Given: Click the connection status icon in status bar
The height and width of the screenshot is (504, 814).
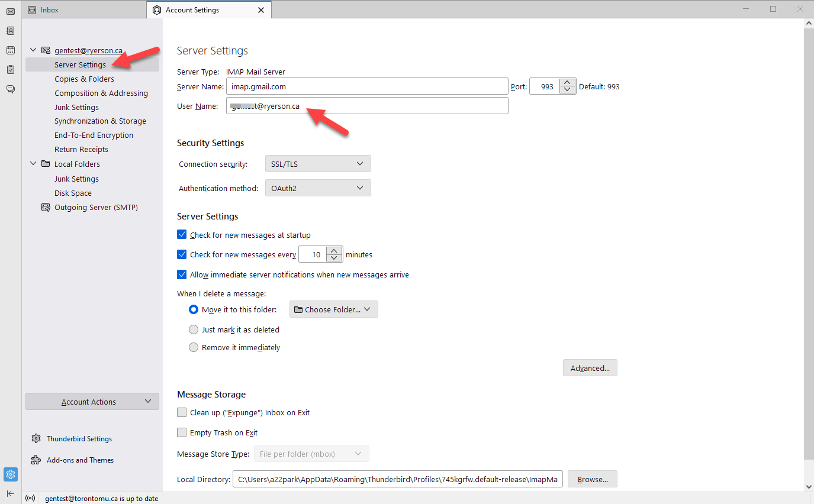Looking at the screenshot, I should (31, 499).
